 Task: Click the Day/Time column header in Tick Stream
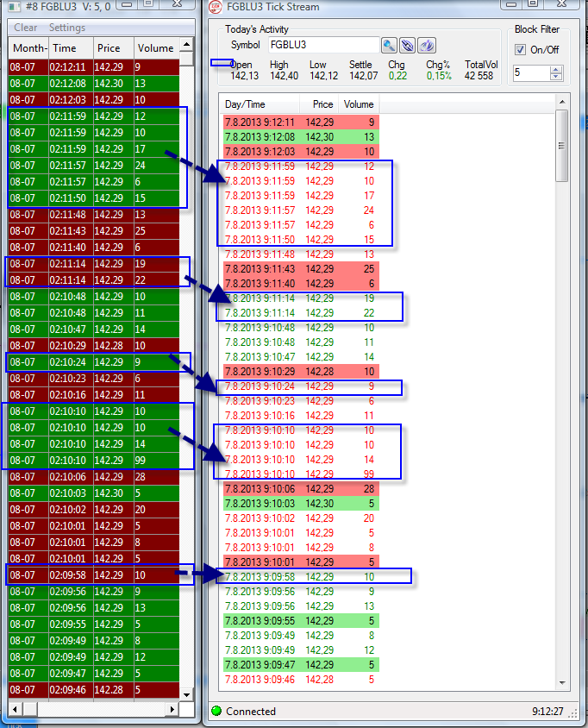(260, 104)
